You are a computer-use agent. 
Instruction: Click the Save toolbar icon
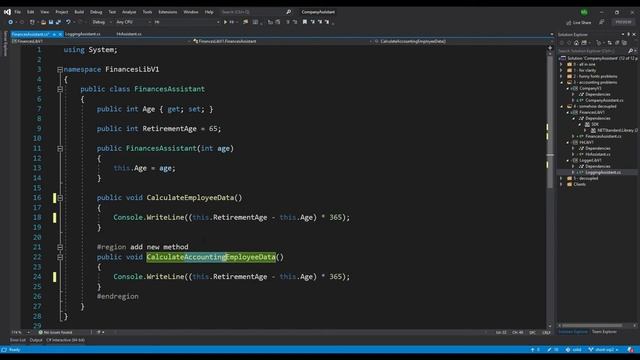point(51,22)
